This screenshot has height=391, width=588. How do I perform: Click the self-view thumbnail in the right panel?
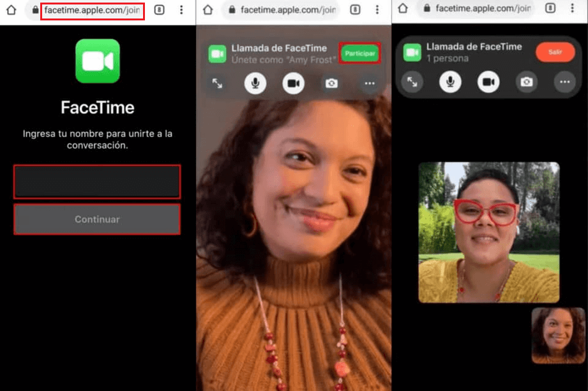558,336
